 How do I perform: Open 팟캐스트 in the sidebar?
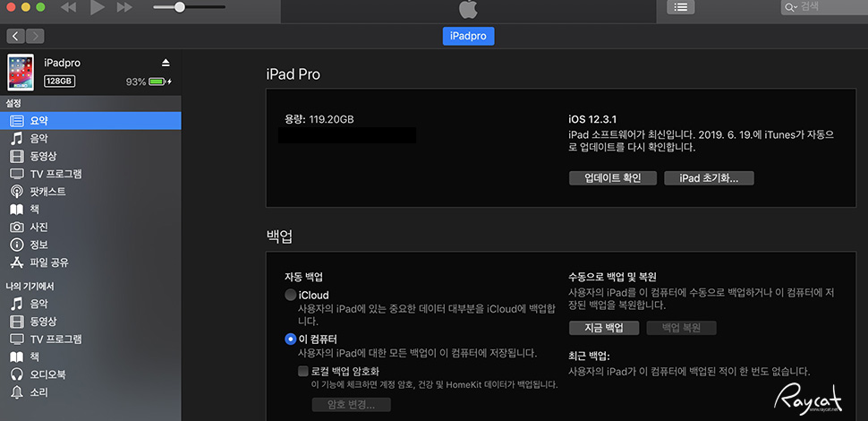click(x=90, y=192)
